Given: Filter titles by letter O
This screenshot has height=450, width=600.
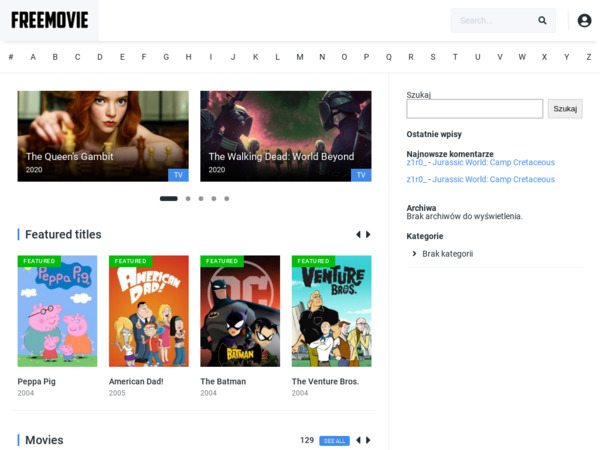Looking at the screenshot, I should [344, 57].
